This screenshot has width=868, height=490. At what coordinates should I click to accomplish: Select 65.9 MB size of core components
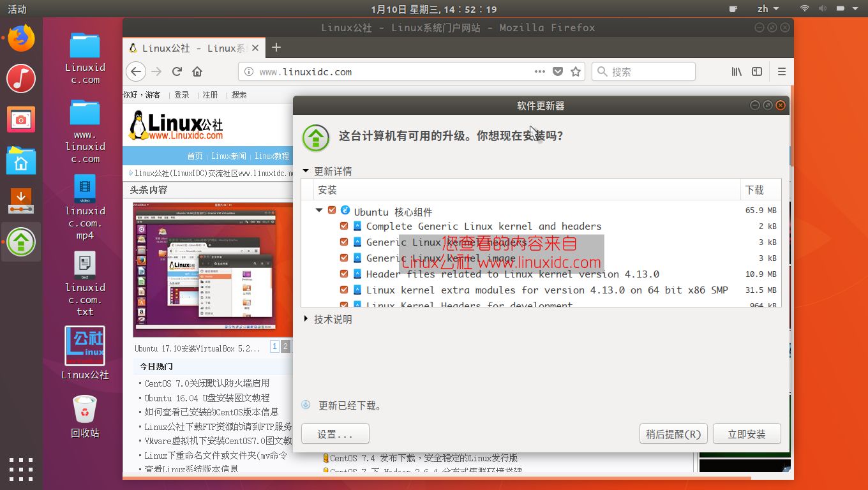[761, 211]
